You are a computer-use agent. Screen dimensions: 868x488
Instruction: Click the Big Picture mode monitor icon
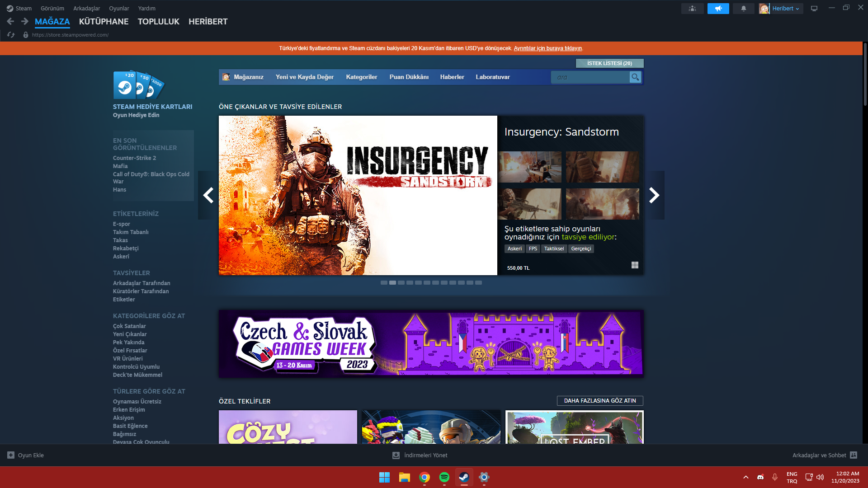(x=814, y=9)
